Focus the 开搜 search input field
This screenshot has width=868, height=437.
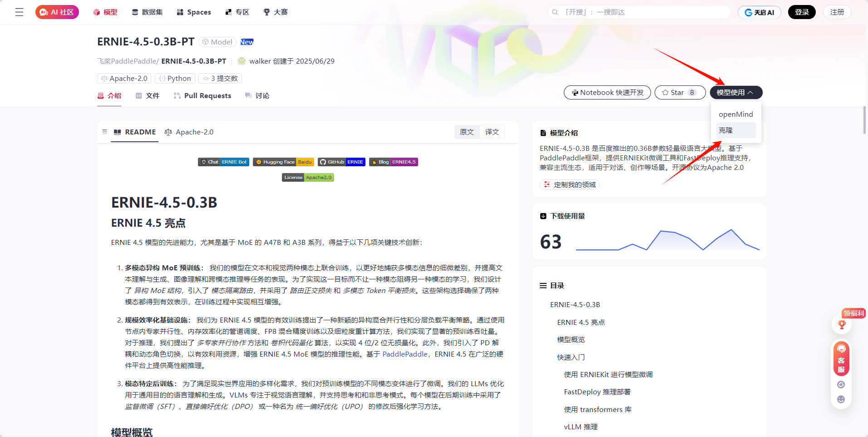coord(639,12)
